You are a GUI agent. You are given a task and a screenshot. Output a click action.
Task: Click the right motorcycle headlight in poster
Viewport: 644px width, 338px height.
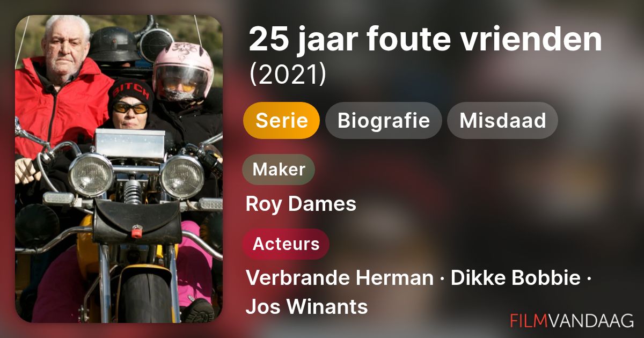(182, 177)
